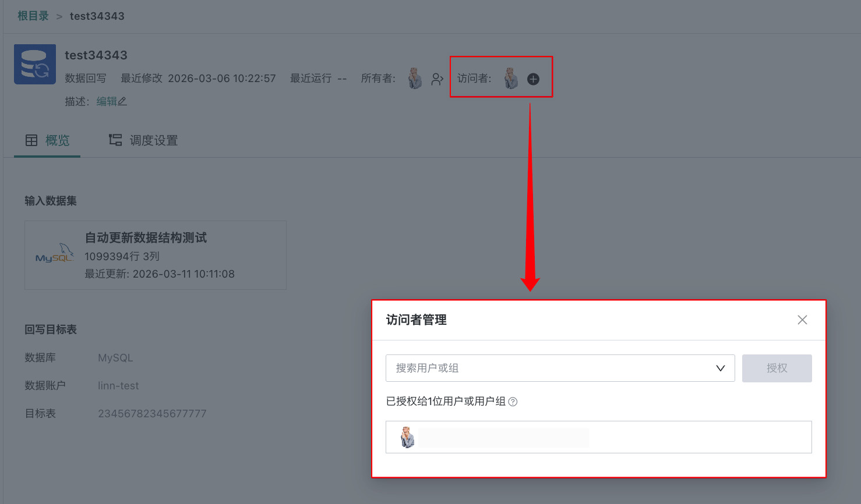
Task: Open the 搜索用户或组 dropdown
Action: coord(721,368)
